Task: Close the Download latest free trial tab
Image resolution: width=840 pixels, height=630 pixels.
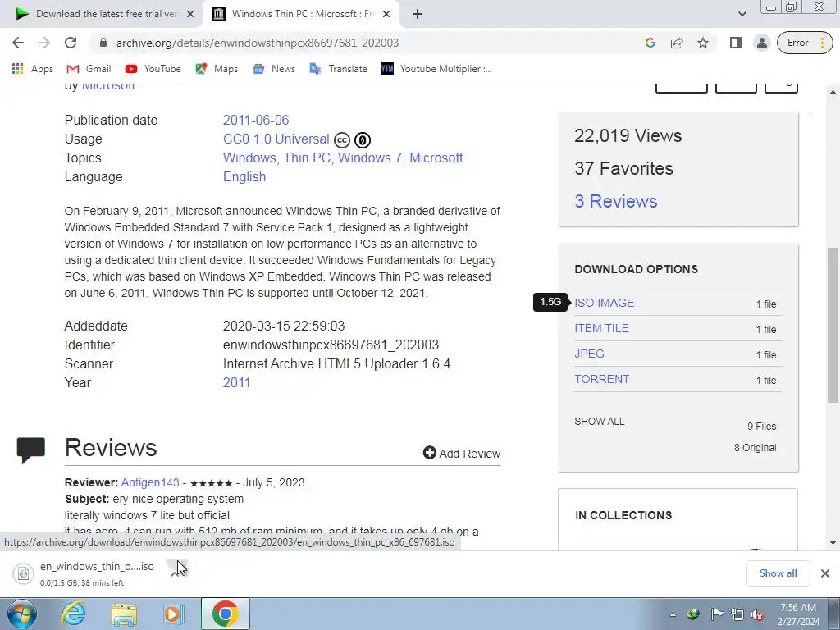Action: (190, 14)
